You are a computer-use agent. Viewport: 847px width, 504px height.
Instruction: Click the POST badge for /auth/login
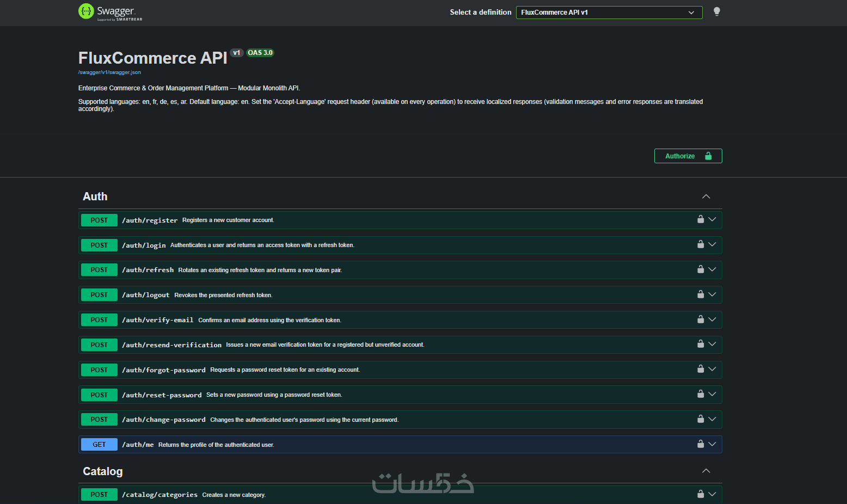coord(99,245)
